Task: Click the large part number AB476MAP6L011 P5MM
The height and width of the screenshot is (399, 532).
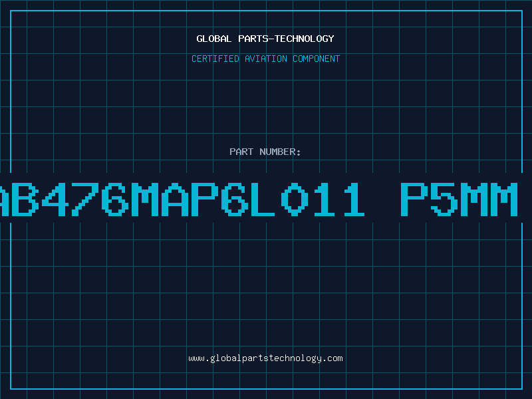Action: [x=259, y=199]
